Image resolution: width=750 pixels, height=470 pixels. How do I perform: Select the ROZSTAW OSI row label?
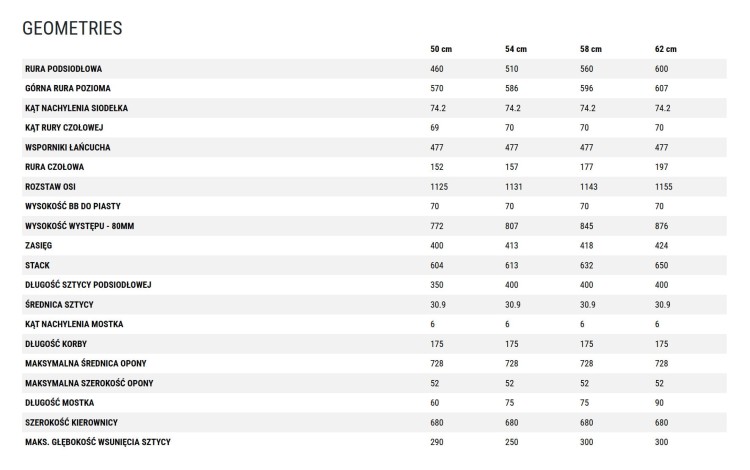point(50,187)
